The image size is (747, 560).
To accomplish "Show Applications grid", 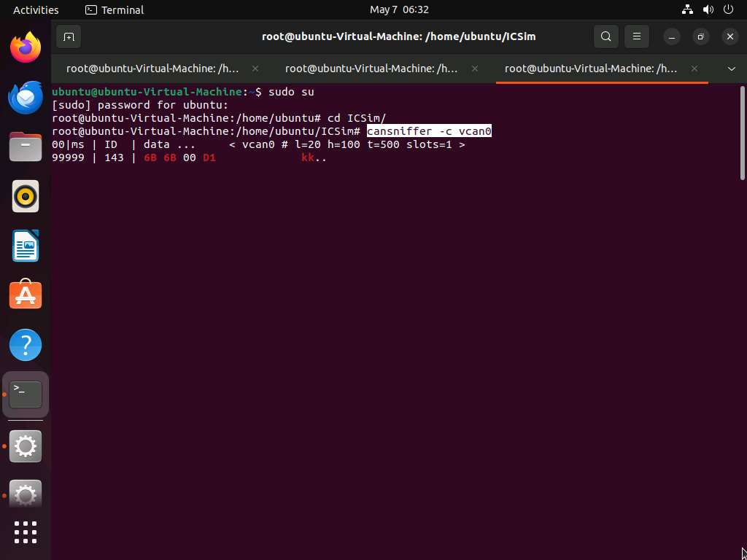I will pos(26,532).
